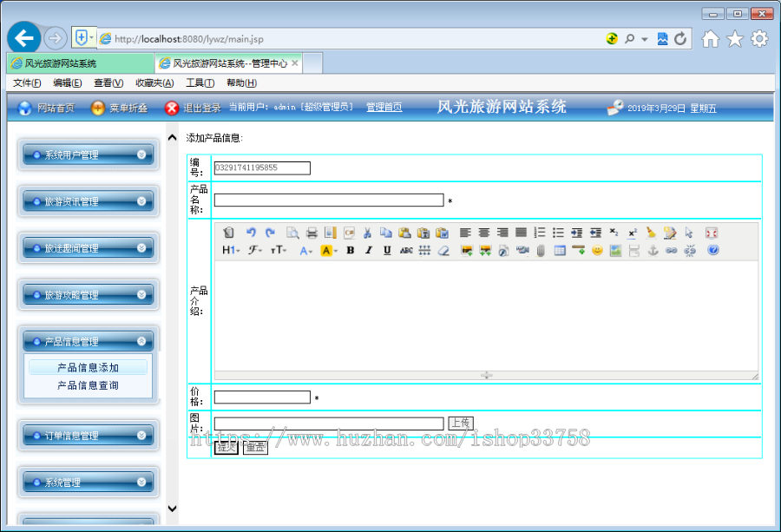The width and height of the screenshot is (781, 532).
Task: Click the 产品名称 input field
Action: 330,200
